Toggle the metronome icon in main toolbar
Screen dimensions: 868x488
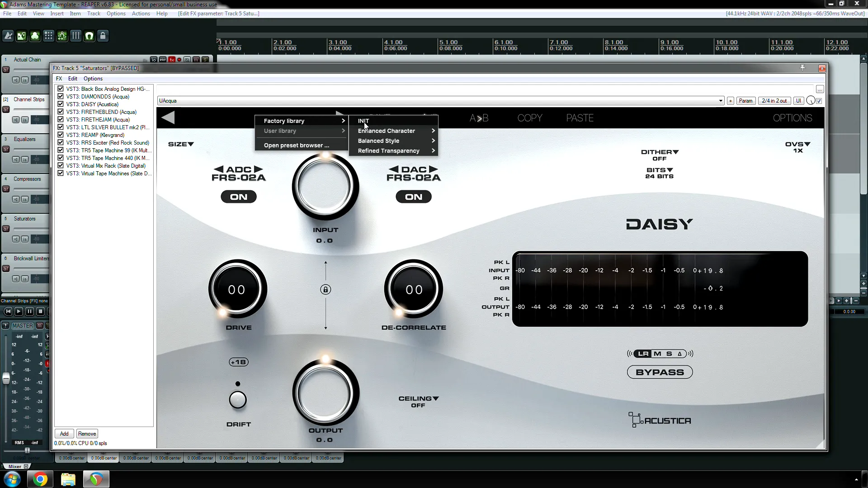(8, 36)
